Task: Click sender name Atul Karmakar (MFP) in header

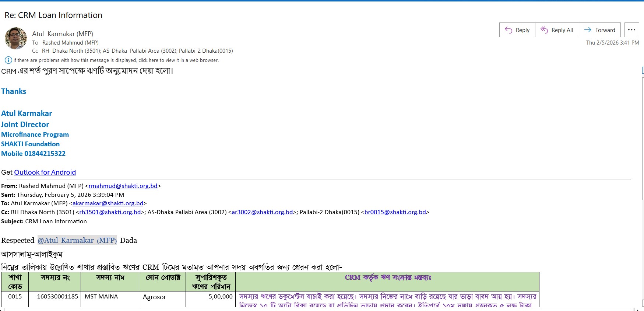Action: pyautogui.click(x=63, y=34)
